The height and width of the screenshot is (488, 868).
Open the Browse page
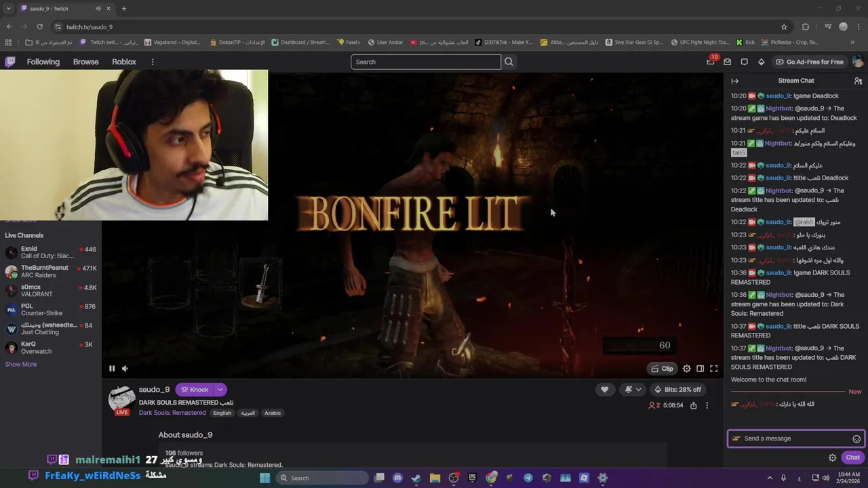click(x=85, y=62)
